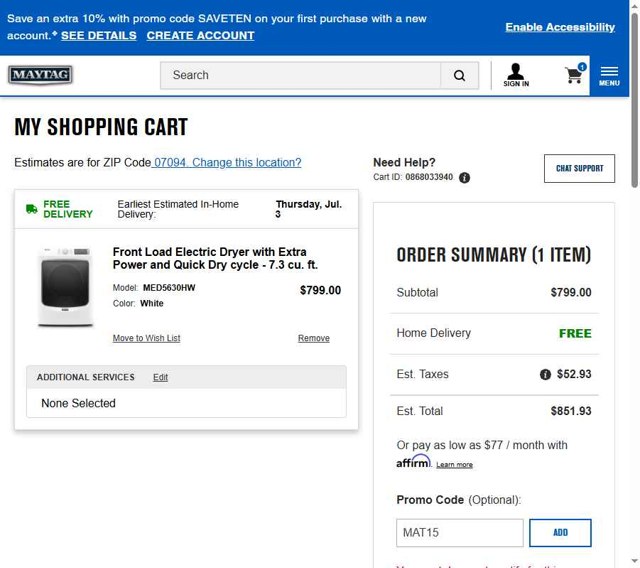Open the shopping cart icon
The image size is (640, 568).
point(575,74)
